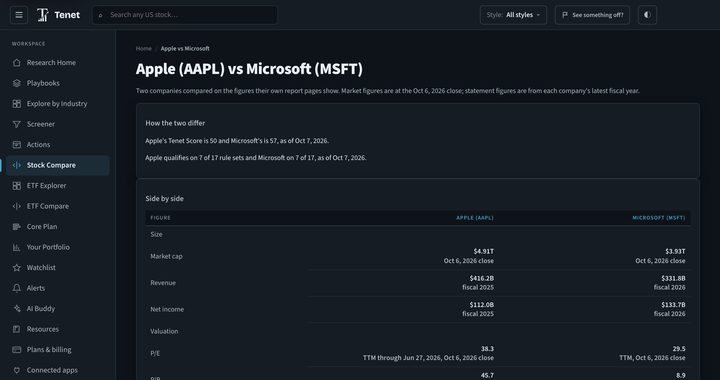Viewport: 720px width, 380px height.
Task: Click the MICROSOFT (MSFT) column header
Action: pyautogui.click(x=658, y=218)
